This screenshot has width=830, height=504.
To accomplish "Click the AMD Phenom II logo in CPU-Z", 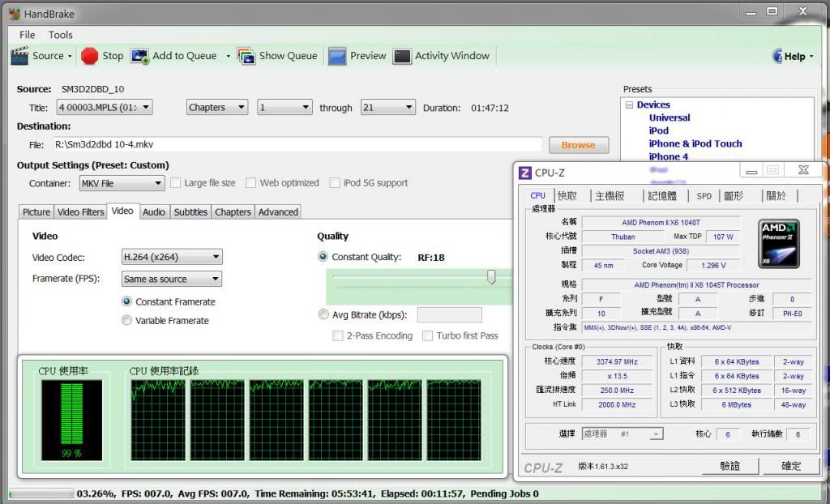I will [x=779, y=244].
